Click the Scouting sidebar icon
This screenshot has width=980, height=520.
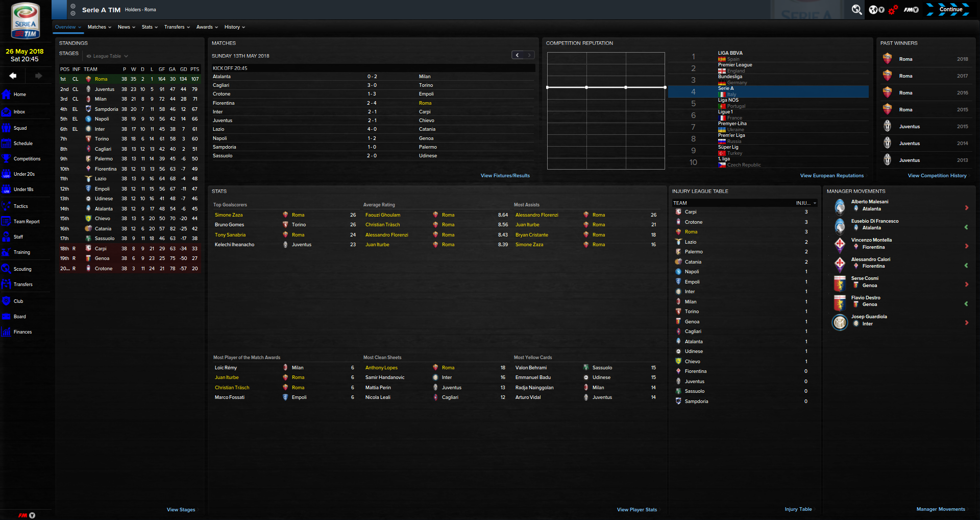coord(6,269)
